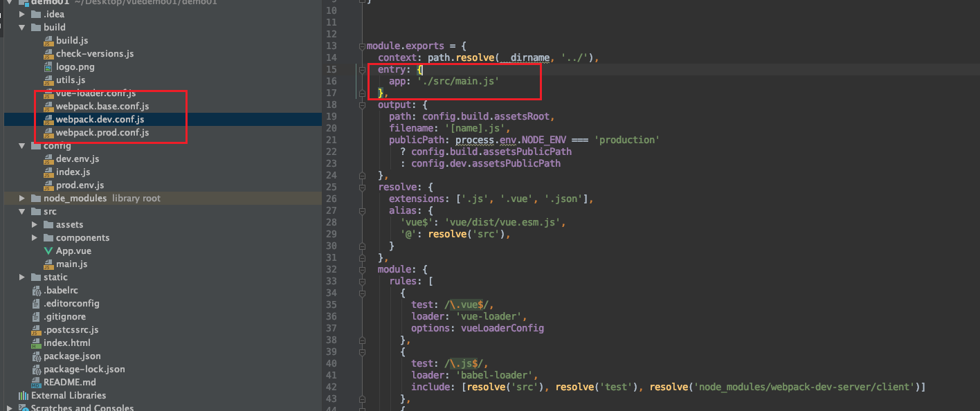Click the main.js file icon under src
The height and width of the screenshot is (411, 980).
48,264
